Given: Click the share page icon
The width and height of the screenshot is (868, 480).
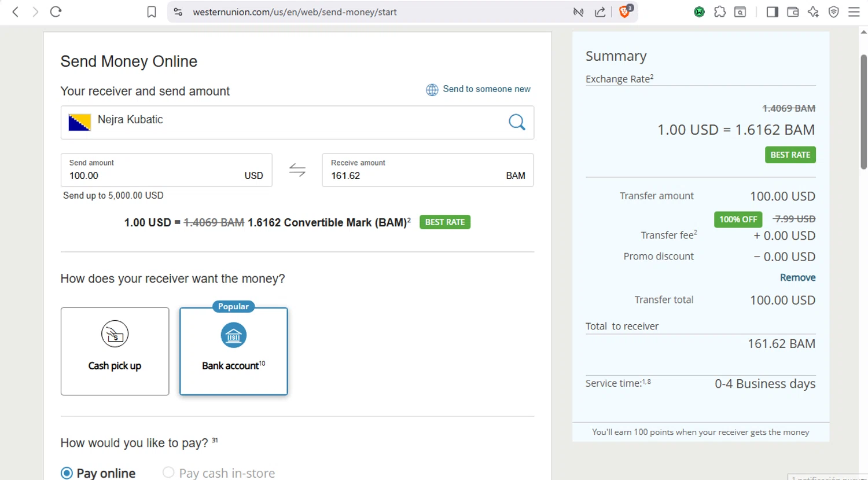Looking at the screenshot, I should pos(600,12).
